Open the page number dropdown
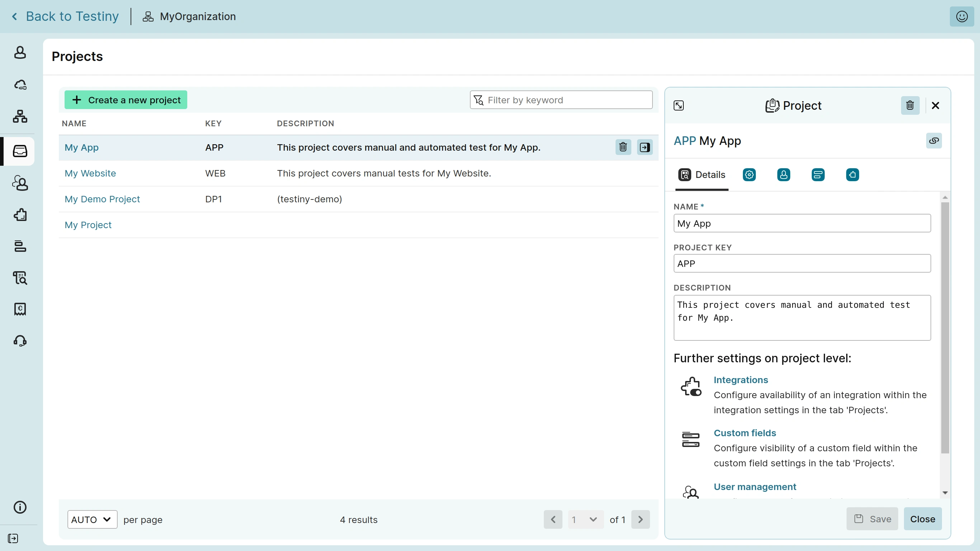 (585, 519)
